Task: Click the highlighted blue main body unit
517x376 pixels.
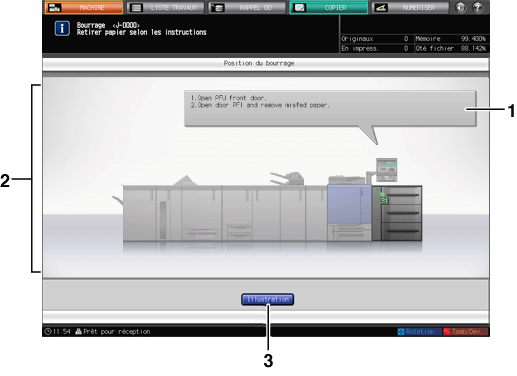Action: 349,204
